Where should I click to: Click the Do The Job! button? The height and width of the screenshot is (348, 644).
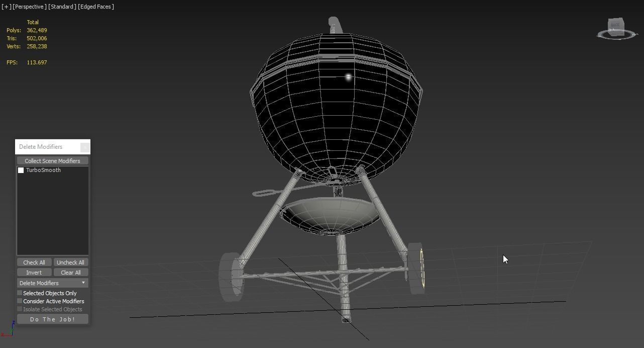click(53, 319)
